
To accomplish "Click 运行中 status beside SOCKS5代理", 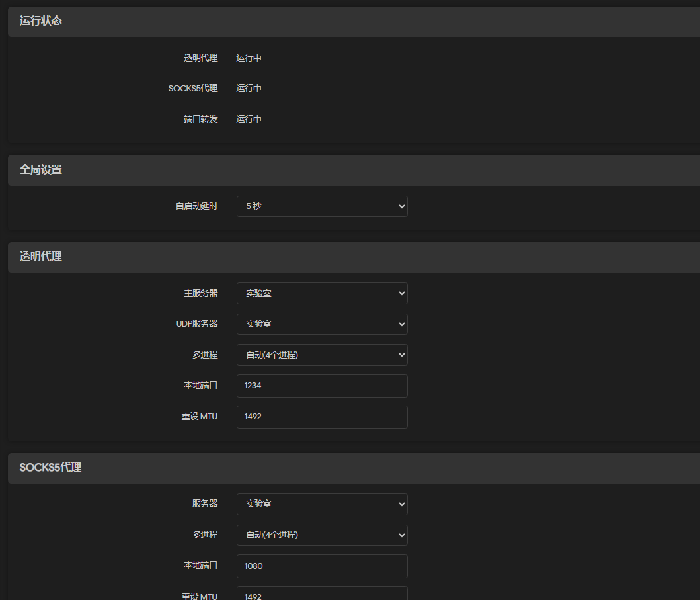I will tap(249, 89).
